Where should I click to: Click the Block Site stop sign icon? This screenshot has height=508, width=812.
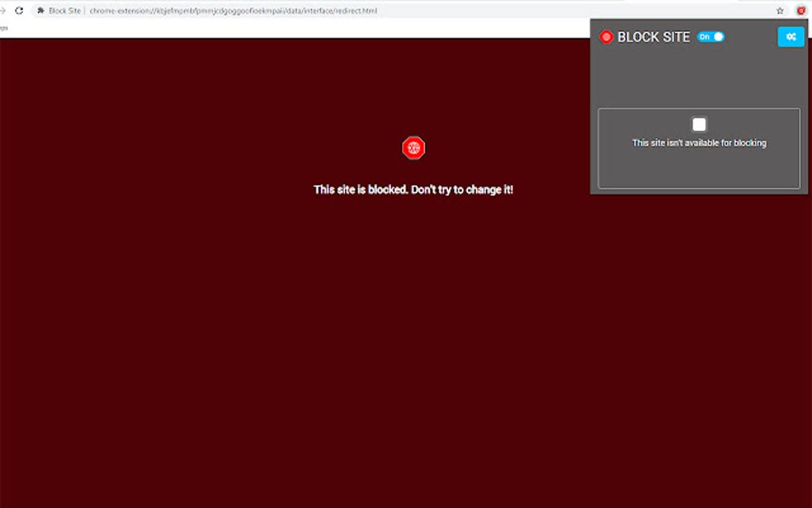coord(606,37)
